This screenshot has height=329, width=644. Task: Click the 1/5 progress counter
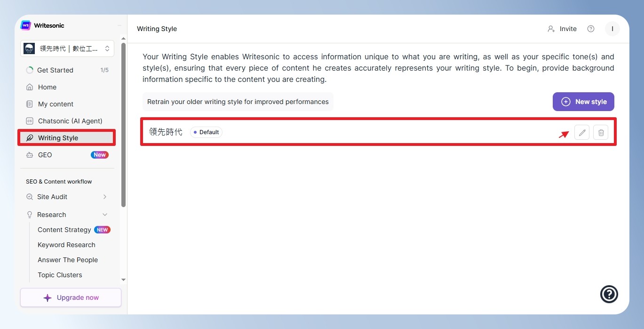pyautogui.click(x=104, y=70)
